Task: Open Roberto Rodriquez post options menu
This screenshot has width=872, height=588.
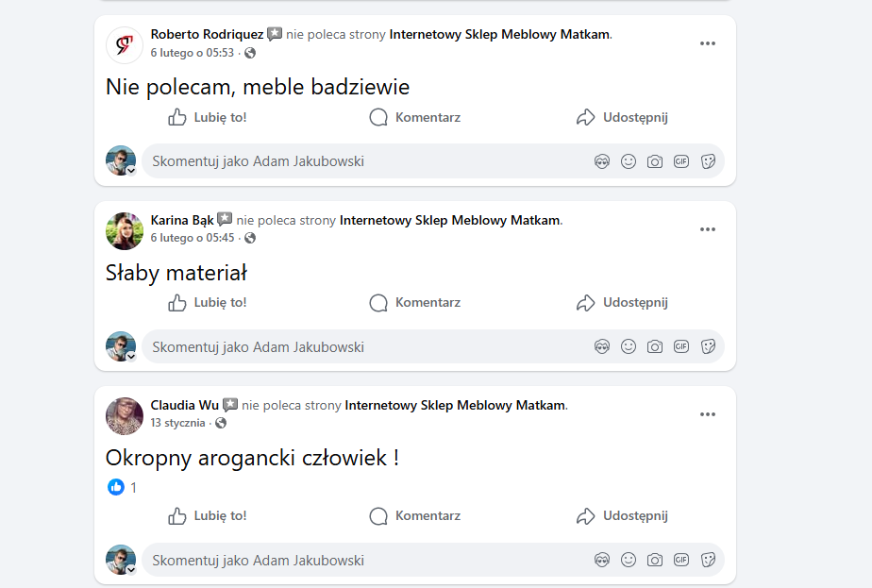Action: click(708, 42)
